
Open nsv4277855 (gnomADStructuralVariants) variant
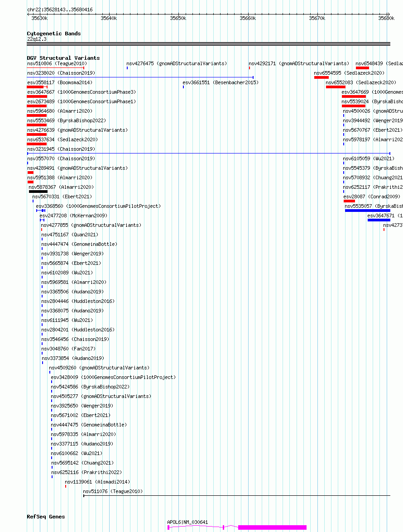[x=91, y=225]
